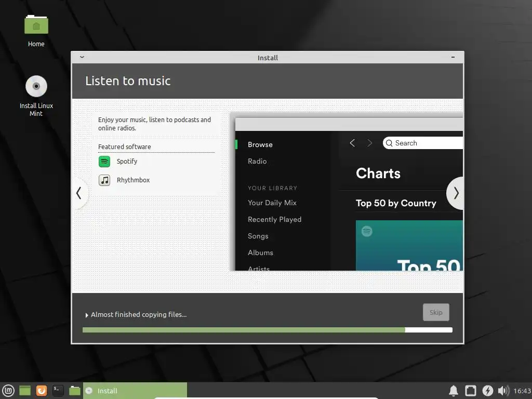The width and height of the screenshot is (532, 399).
Task: Click the back arrow in Spotify preview
Action: tap(353, 143)
